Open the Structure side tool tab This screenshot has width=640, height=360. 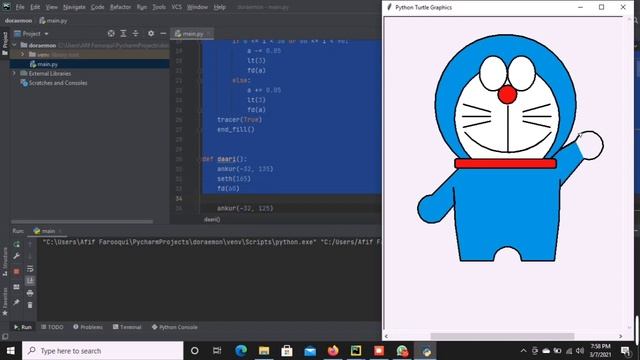pyautogui.click(x=5, y=262)
